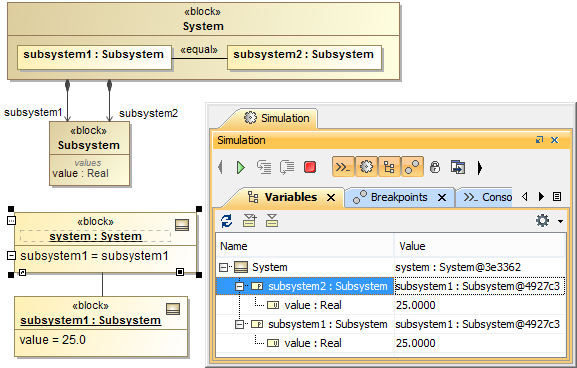The image size is (577, 368).
Task: Click the Step Into icon
Action: tap(264, 167)
